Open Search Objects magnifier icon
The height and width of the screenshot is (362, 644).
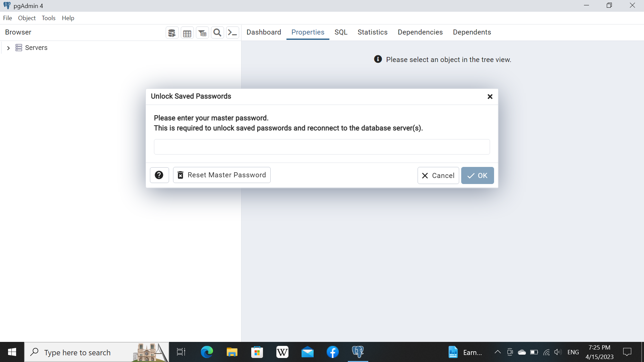click(x=217, y=33)
